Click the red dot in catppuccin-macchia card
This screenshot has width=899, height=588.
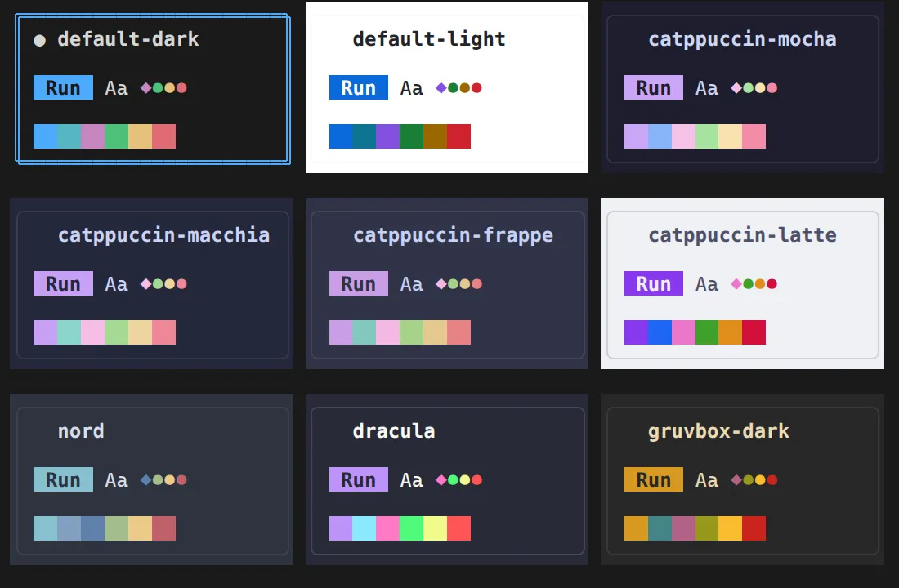pos(181,283)
